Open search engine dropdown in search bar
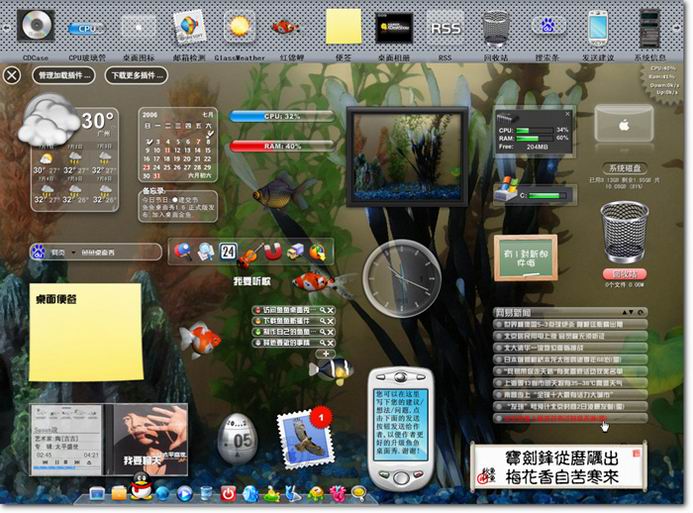The image size is (693, 513). [73, 252]
